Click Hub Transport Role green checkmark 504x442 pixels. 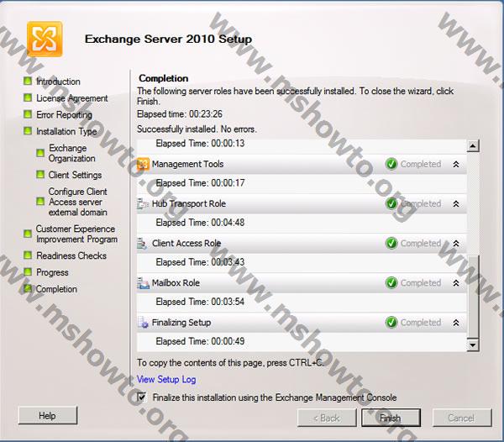click(x=391, y=203)
